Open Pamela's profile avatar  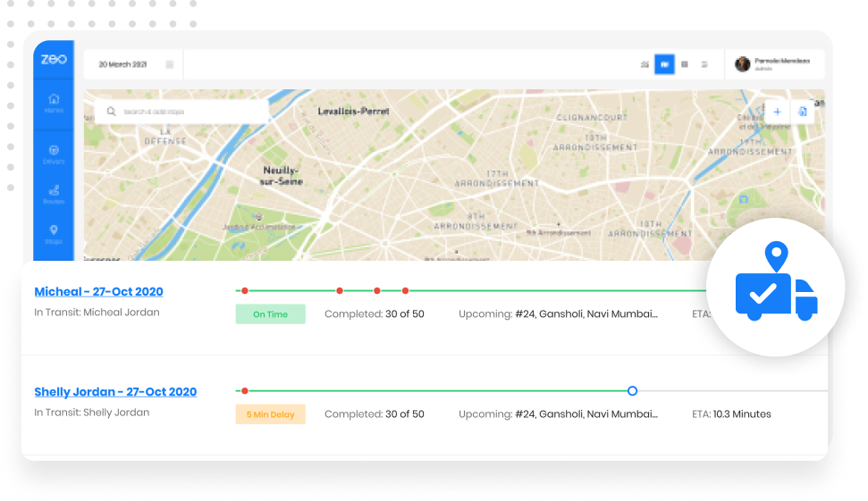[742, 64]
